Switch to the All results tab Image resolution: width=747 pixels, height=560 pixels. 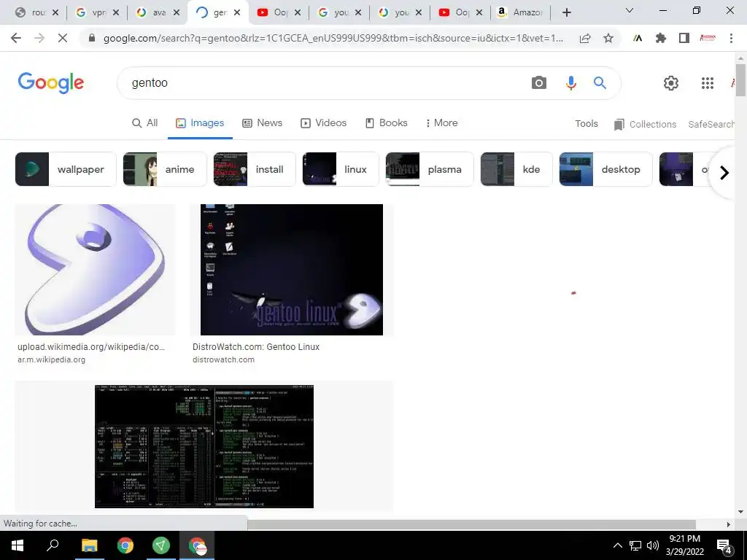click(x=145, y=122)
